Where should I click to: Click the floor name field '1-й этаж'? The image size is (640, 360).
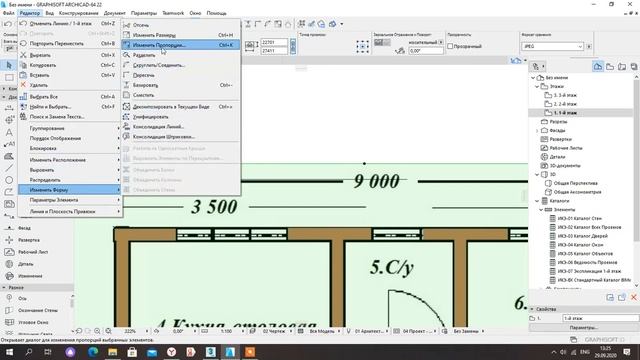tap(600, 318)
